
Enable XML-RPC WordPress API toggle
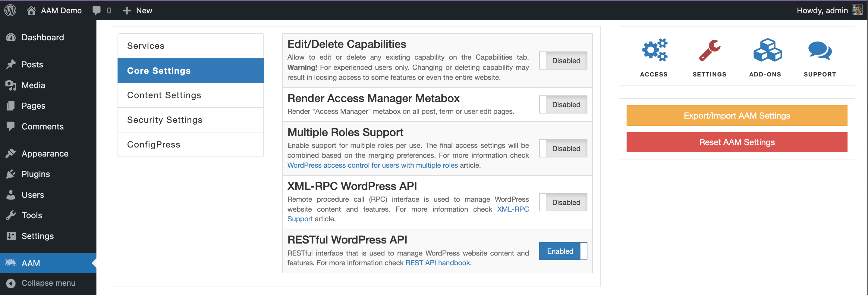(563, 202)
